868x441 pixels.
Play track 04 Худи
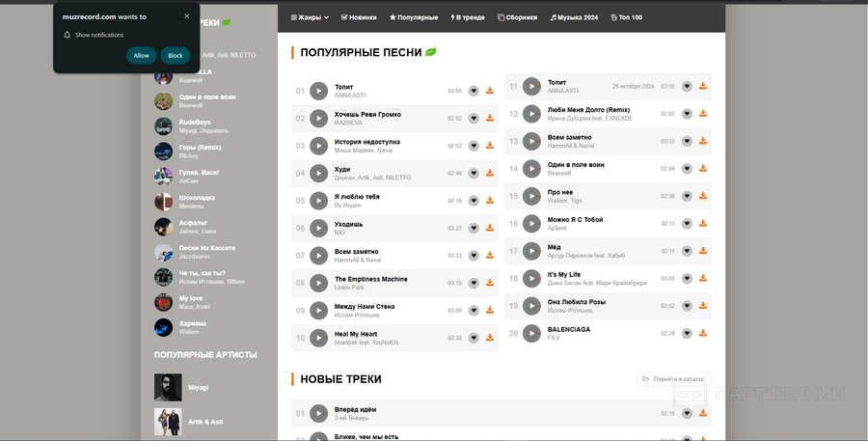click(x=319, y=174)
